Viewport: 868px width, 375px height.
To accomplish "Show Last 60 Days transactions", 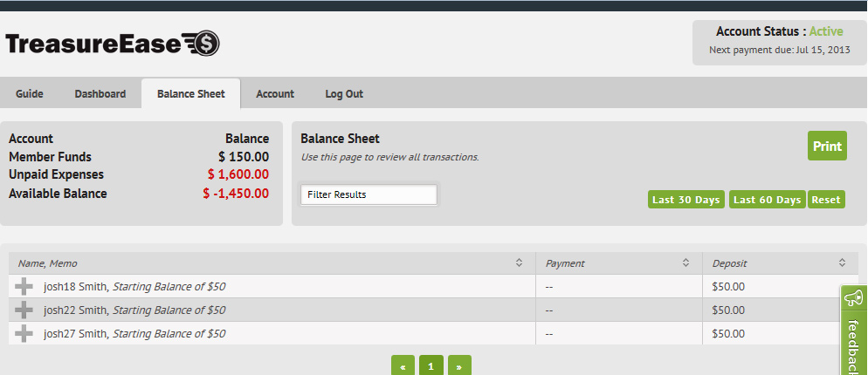I will [x=767, y=200].
